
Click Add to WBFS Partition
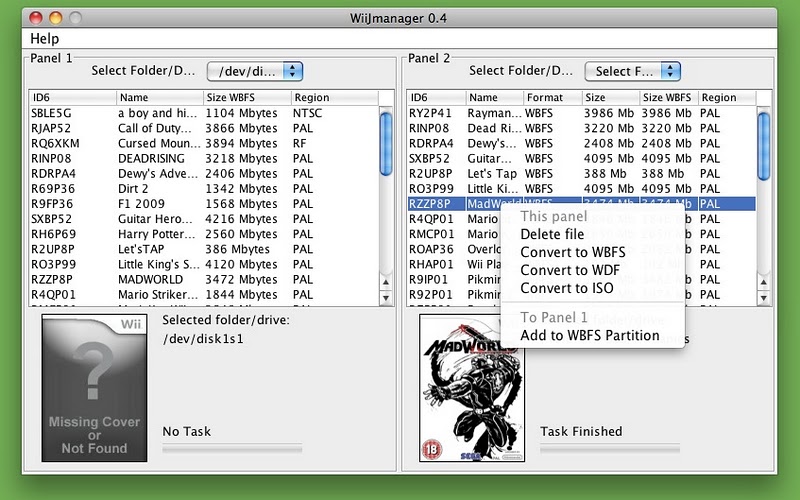589,335
